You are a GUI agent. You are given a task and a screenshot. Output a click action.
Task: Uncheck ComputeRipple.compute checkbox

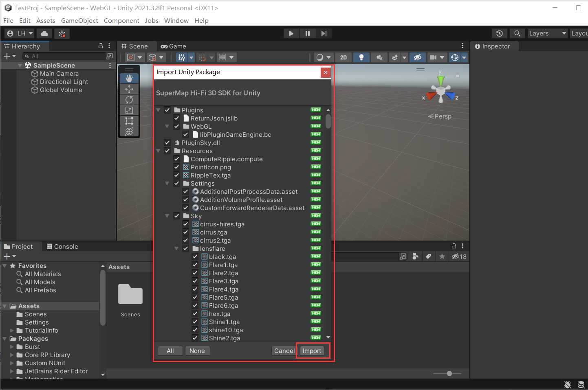pyautogui.click(x=176, y=159)
